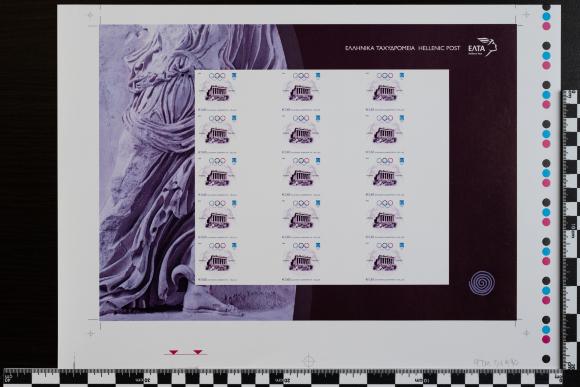Screen dimensions: 580x387
Task: Click the left red triangle mark
Action: (173, 352)
